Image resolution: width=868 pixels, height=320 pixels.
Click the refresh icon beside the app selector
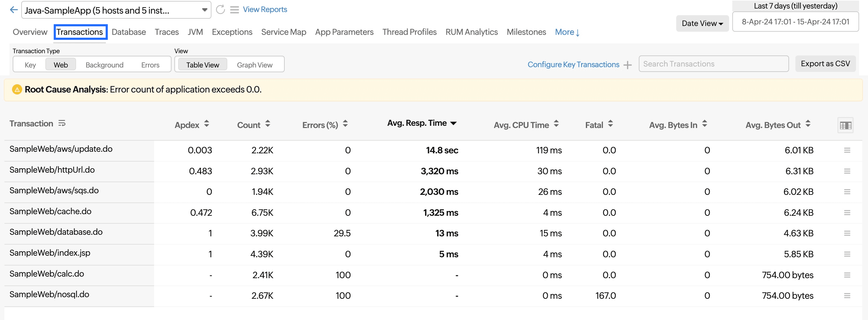point(221,10)
